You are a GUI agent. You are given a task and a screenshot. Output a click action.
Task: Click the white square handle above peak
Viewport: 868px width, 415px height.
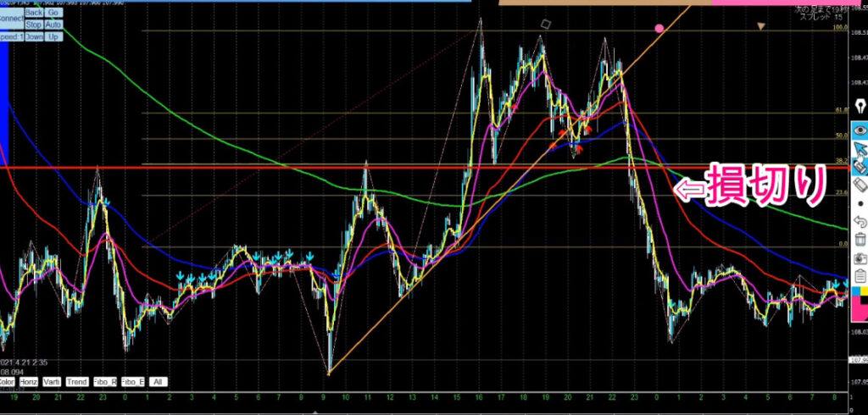(x=546, y=24)
